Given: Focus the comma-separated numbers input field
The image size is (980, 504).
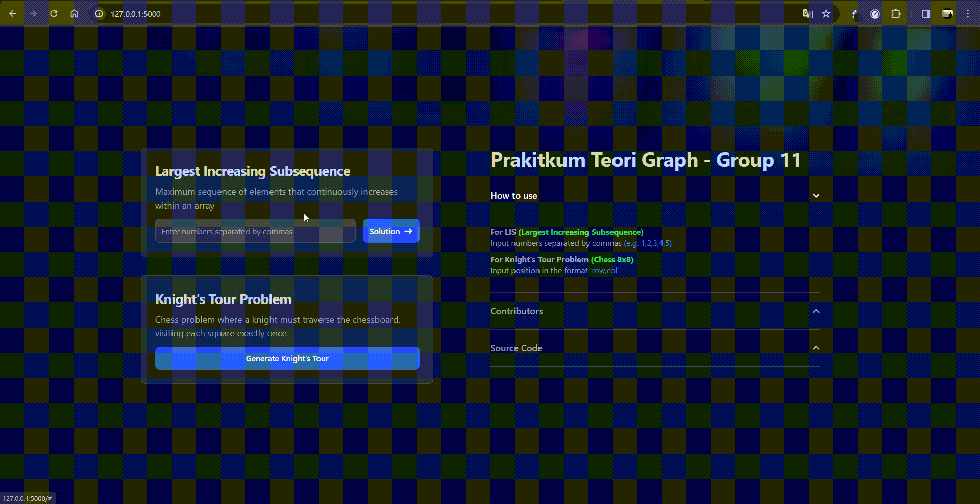Looking at the screenshot, I should tap(255, 231).
